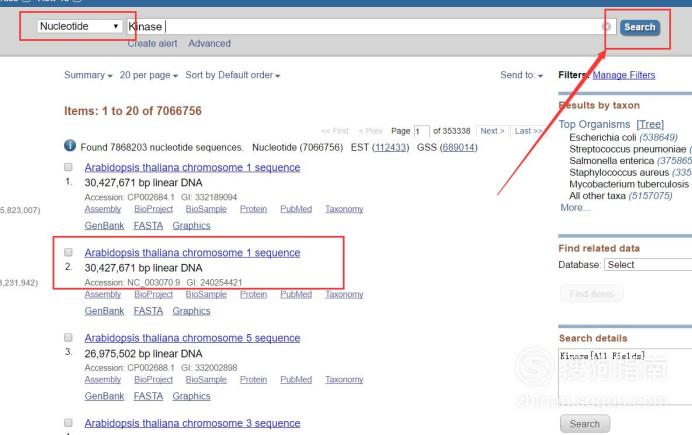Open Taxonomy link for result 3
The height and width of the screenshot is (435, 692).
point(344,379)
